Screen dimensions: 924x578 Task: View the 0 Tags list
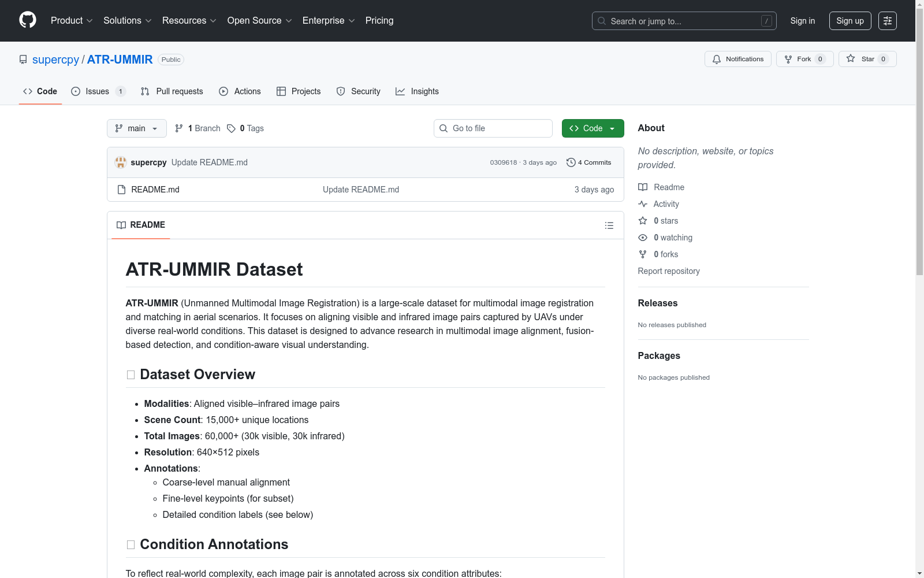coord(245,128)
